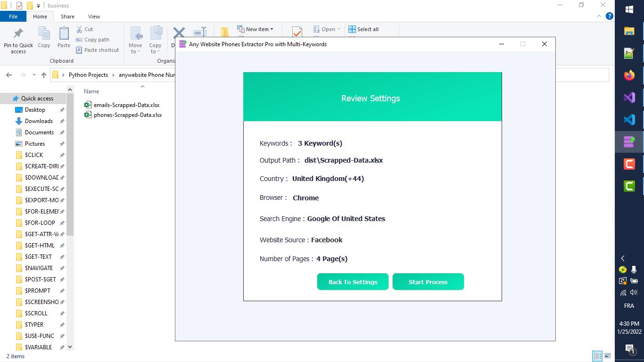Click the Wi-Fi network tray icon
The image size is (644, 362).
tap(623, 292)
